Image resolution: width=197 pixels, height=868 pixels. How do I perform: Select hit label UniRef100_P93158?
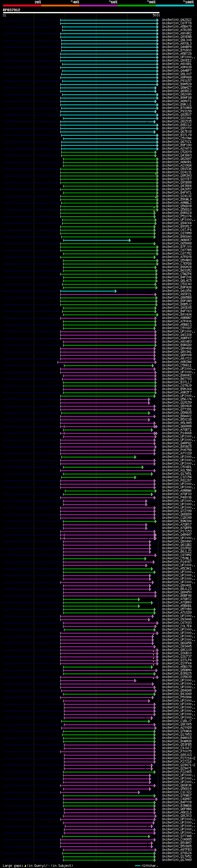176,111
